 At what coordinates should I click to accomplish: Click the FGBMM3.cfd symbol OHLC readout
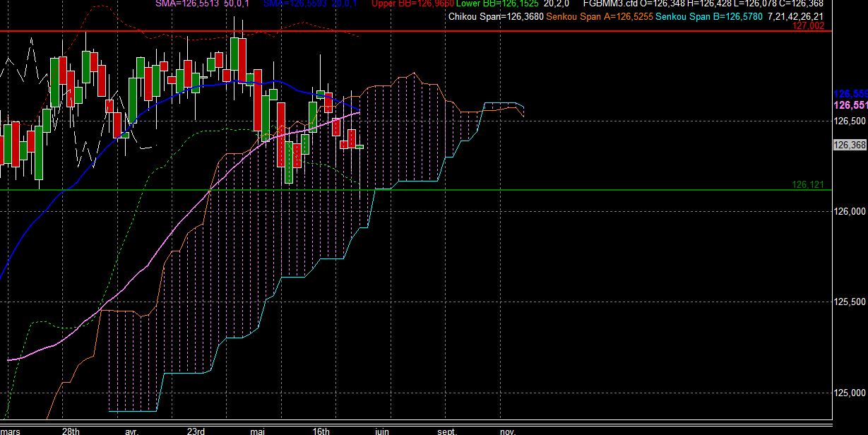tap(703, 4)
